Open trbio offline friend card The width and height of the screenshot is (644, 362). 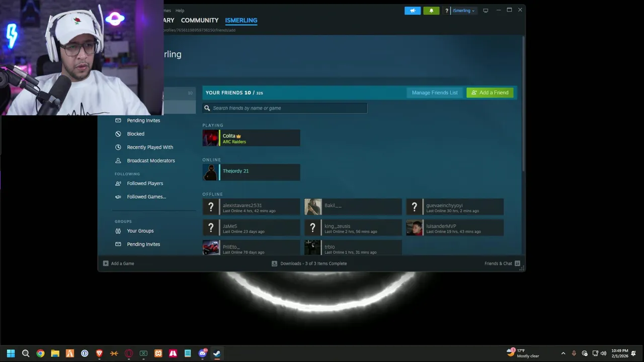click(x=353, y=248)
